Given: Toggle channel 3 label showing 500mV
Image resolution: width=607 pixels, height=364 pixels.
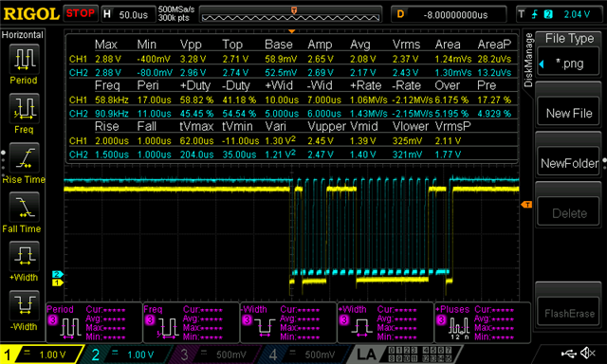Looking at the screenshot, I should coord(217,355).
